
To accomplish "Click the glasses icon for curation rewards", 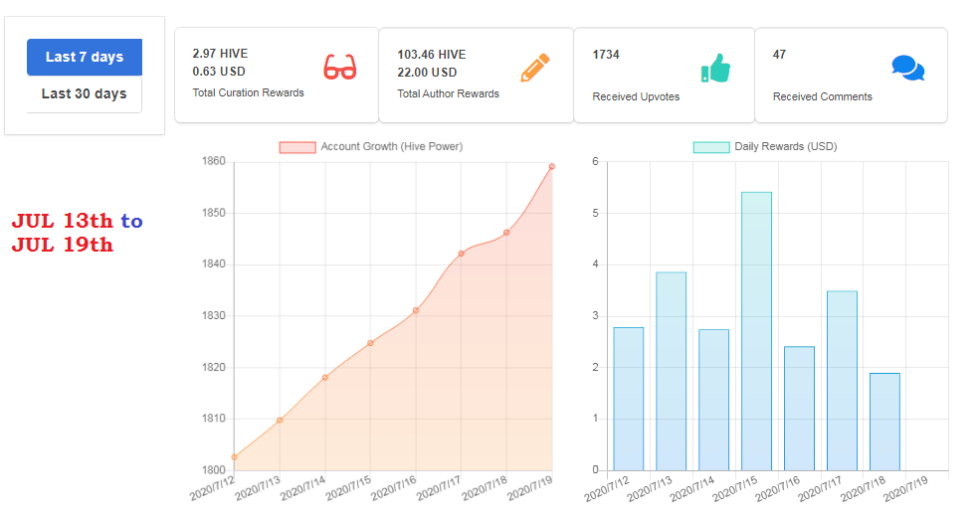I will 339,68.
